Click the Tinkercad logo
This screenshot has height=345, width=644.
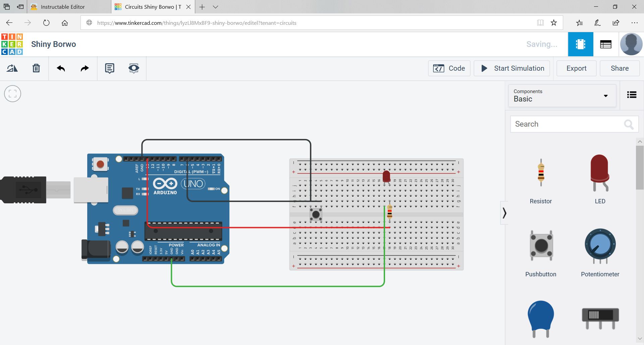tap(12, 44)
